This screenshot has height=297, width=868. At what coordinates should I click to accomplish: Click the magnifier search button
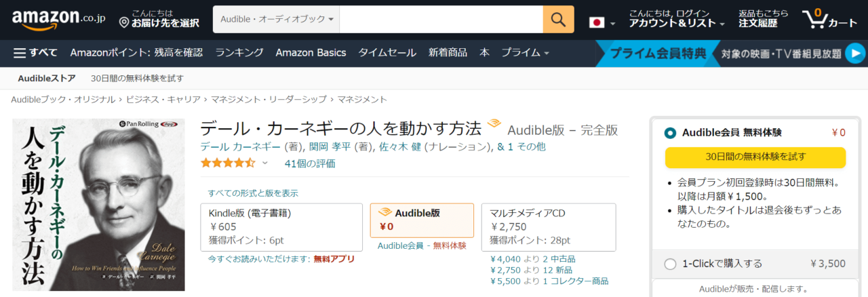pyautogui.click(x=558, y=20)
